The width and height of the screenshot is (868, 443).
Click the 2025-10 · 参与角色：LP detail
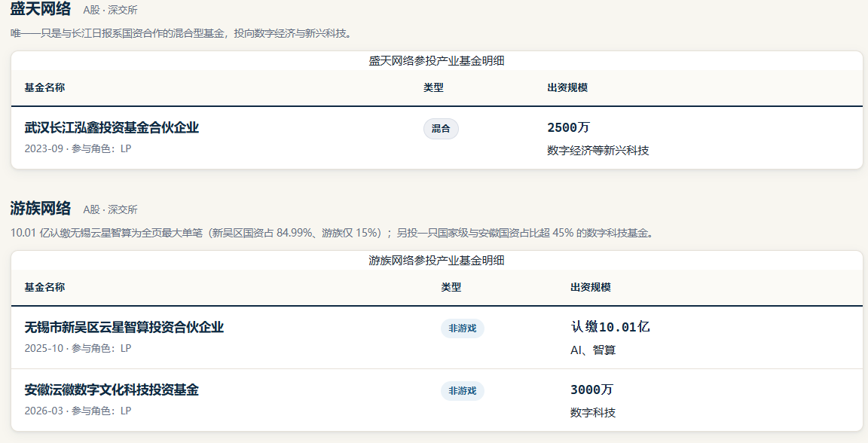pos(78,348)
